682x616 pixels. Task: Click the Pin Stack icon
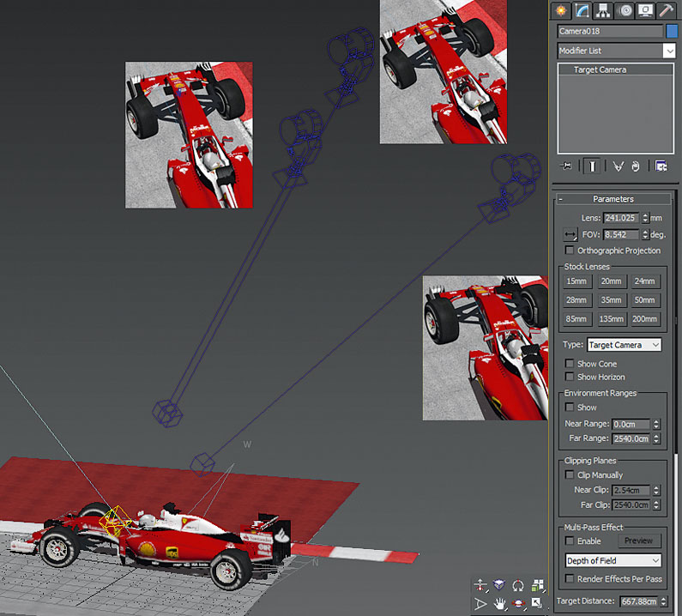coord(566,166)
